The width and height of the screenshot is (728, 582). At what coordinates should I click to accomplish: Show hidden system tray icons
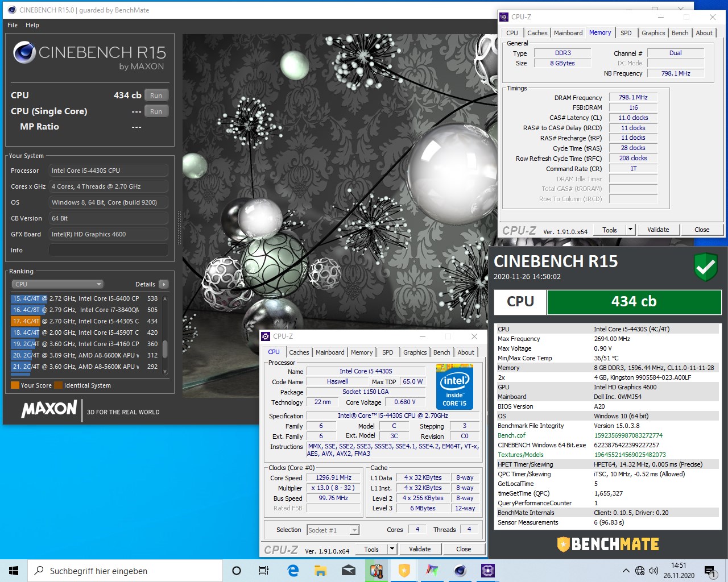(x=626, y=571)
